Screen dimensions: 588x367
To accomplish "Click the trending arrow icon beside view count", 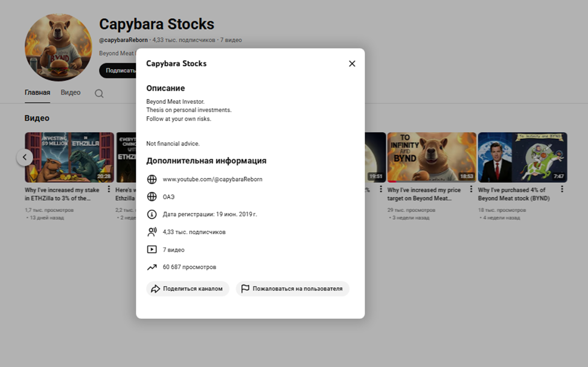I will coord(152,267).
